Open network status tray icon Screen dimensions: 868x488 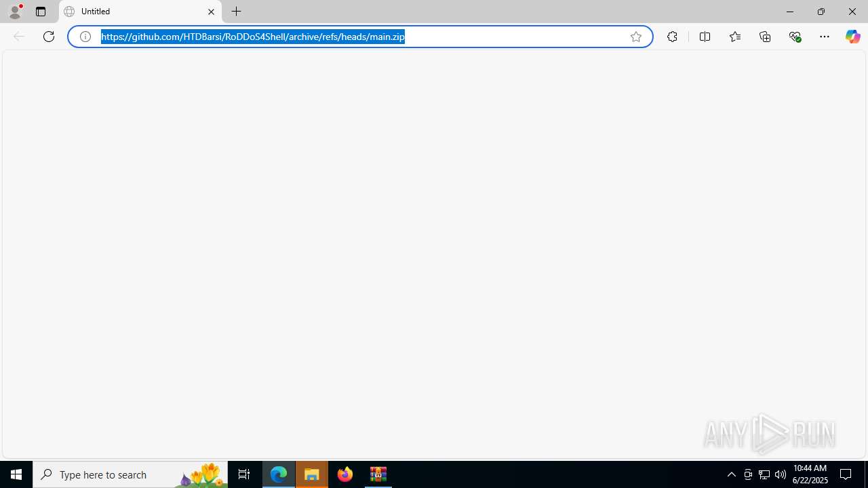coord(764,474)
